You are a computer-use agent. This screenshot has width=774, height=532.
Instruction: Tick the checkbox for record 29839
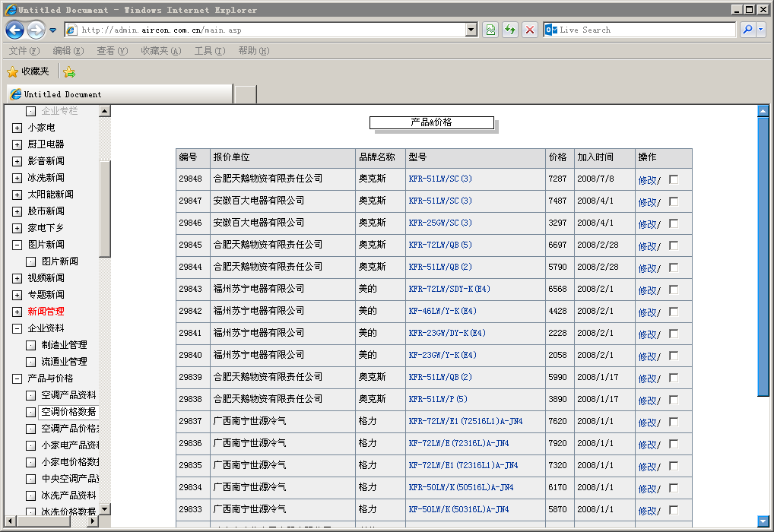pos(674,378)
